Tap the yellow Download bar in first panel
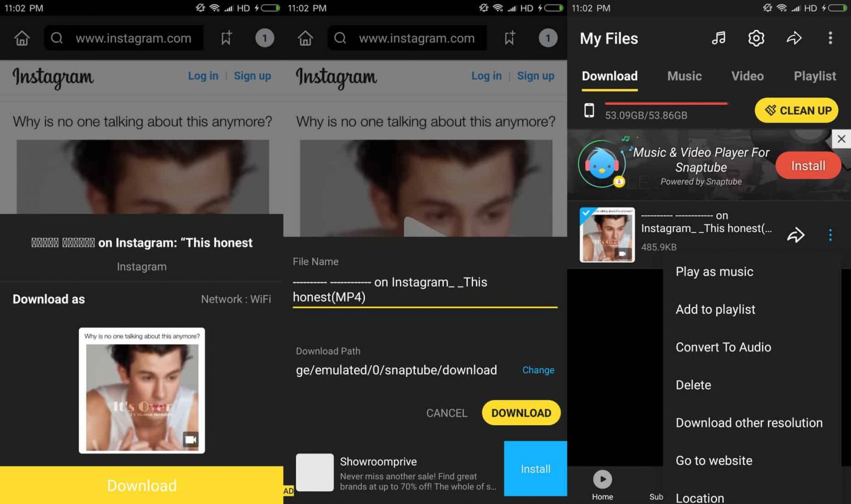 click(x=141, y=485)
